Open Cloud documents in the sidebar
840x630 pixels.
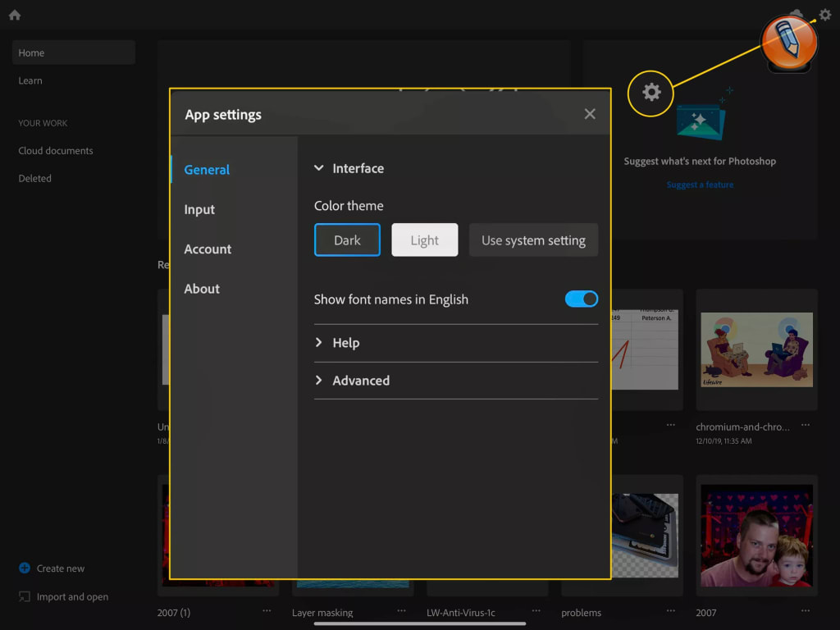click(x=56, y=151)
